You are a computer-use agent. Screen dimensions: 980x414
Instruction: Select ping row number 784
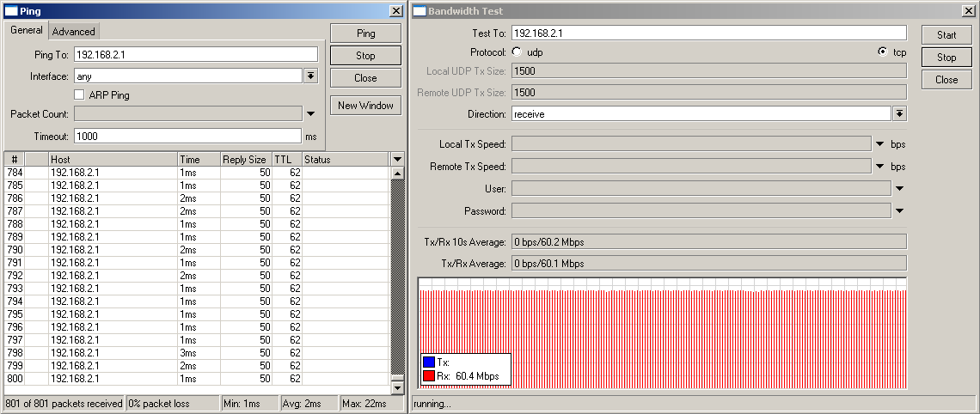197,173
